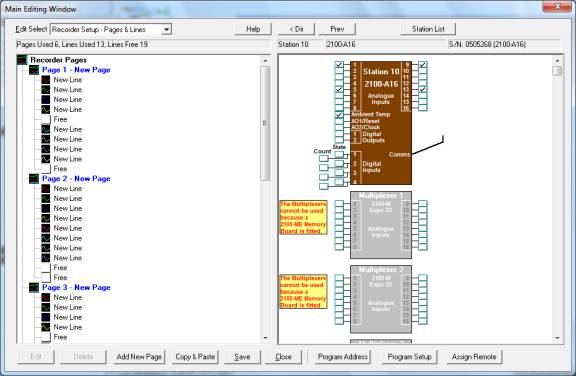Click the Close button at the bottom

click(x=283, y=357)
